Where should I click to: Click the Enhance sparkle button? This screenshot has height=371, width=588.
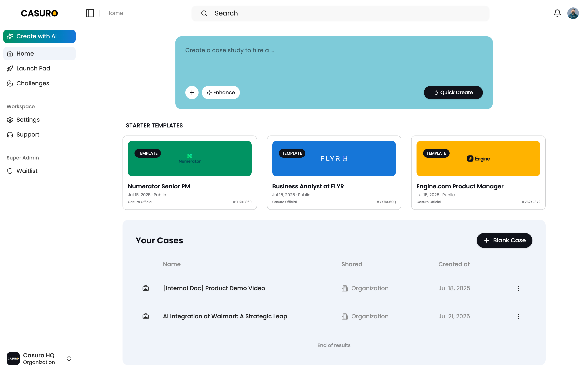click(221, 93)
